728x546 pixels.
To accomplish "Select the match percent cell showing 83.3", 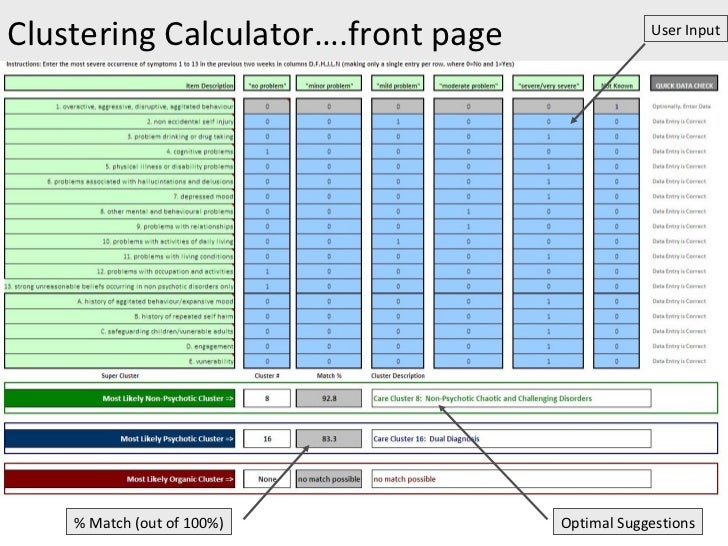I will (x=329, y=439).
